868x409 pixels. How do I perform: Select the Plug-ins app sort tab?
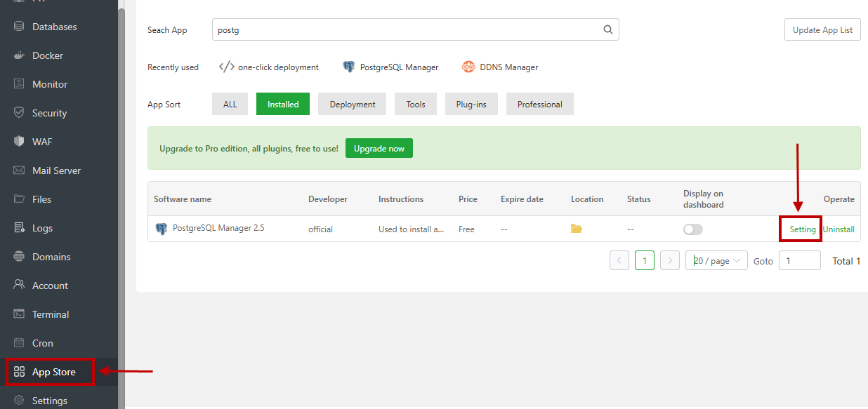tap(471, 104)
